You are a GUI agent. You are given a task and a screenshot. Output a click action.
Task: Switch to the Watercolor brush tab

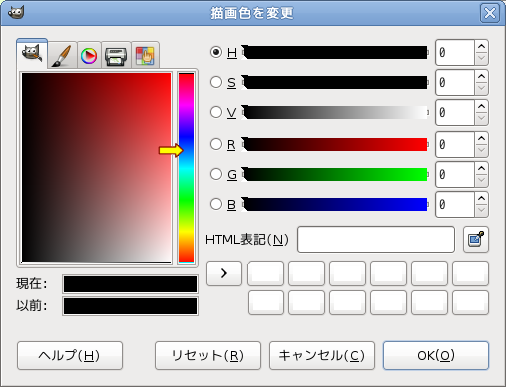click(x=62, y=55)
